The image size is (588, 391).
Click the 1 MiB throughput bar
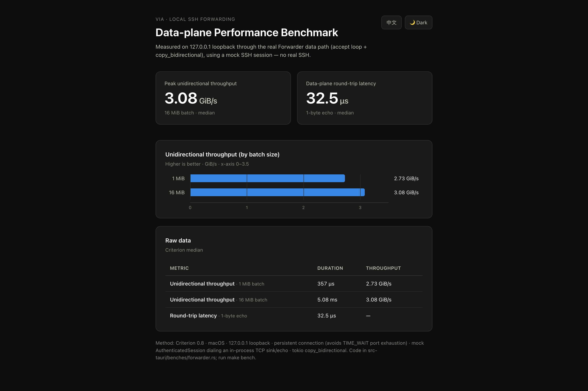point(268,178)
